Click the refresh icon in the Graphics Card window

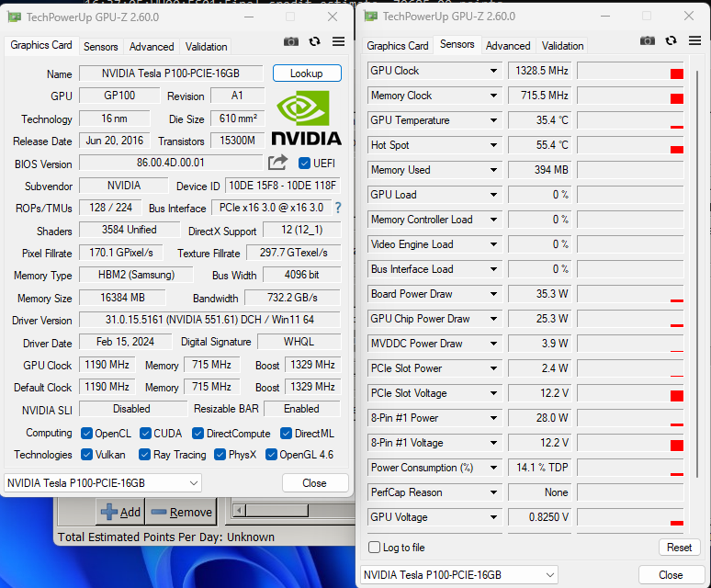[315, 41]
